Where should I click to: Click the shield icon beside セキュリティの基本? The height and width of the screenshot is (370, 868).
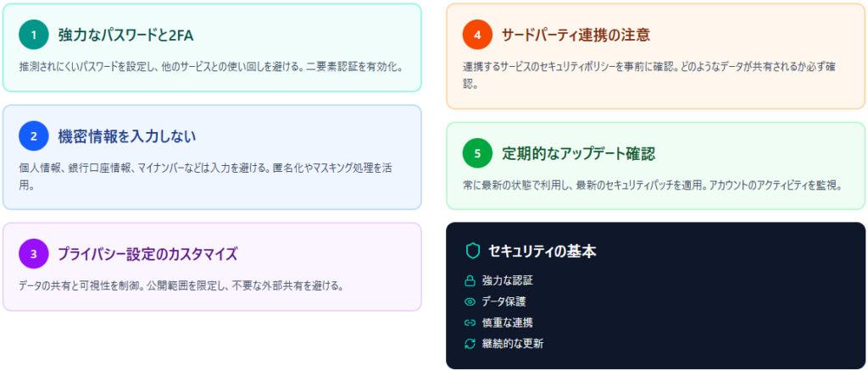coord(473,251)
